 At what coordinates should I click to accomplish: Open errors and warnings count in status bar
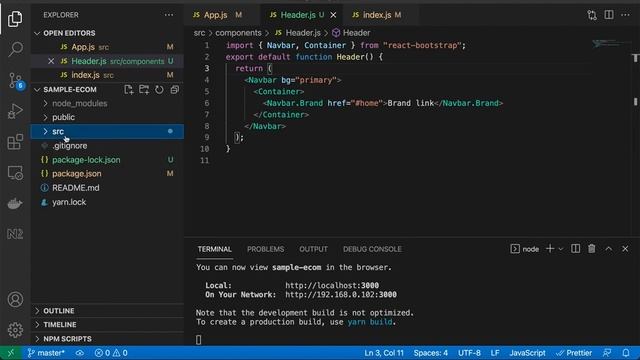[x=111, y=353]
